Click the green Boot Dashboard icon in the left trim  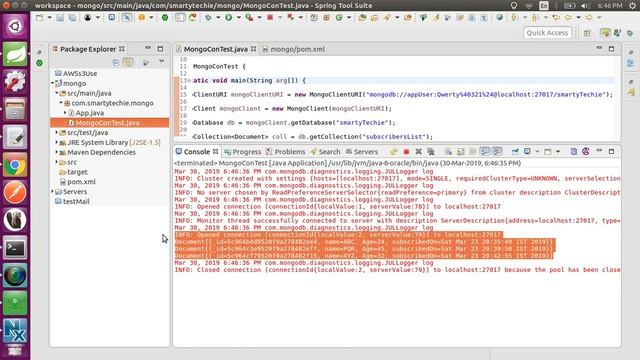point(39,63)
